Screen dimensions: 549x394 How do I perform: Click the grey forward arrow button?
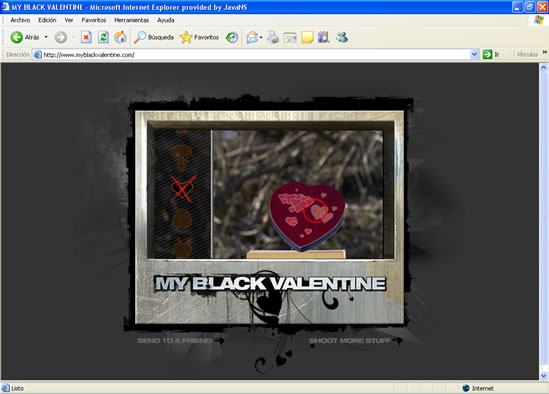[x=61, y=37]
